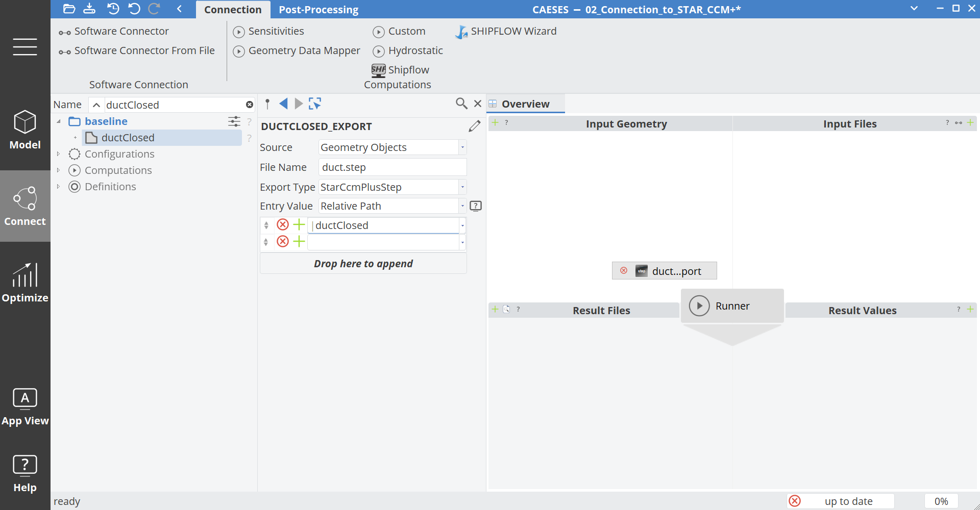
Task: Choose Software Connector From File
Action: click(x=137, y=51)
